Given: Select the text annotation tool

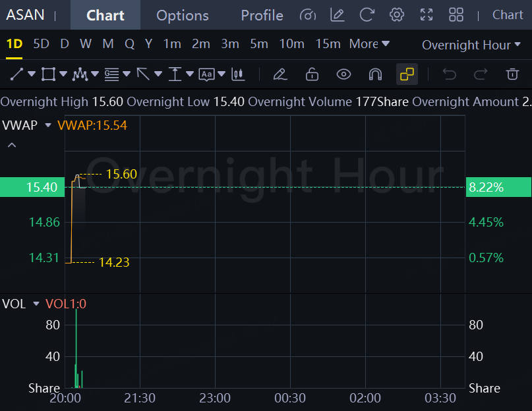Looking at the screenshot, I should coord(206,74).
